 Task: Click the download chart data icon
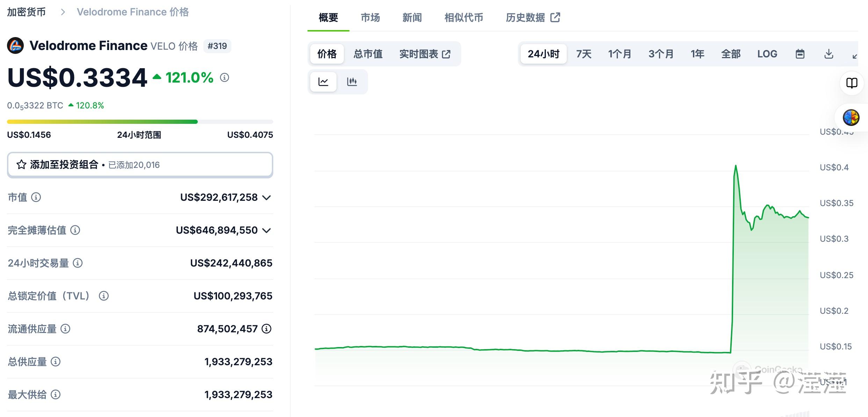(x=829, y=54)
